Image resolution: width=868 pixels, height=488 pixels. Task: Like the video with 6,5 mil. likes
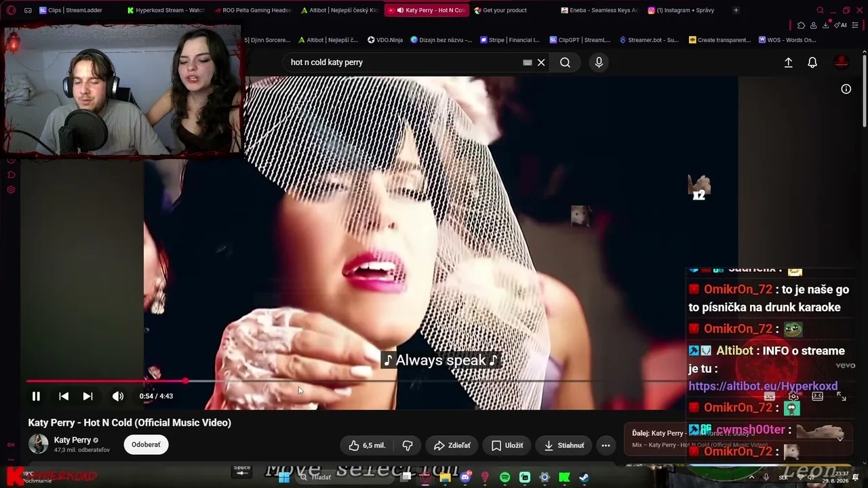367,445
